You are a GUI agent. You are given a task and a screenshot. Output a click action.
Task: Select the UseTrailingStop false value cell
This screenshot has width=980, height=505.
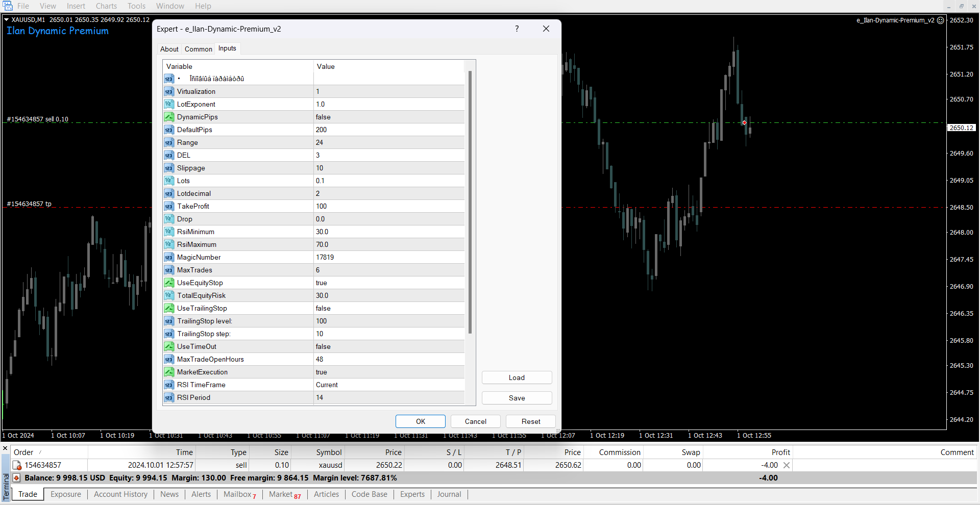pos(389,309)
